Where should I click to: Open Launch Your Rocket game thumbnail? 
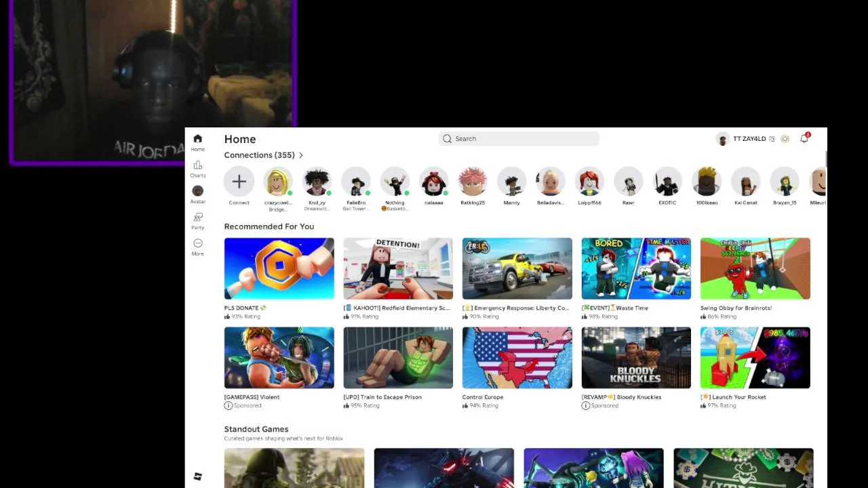755,358
